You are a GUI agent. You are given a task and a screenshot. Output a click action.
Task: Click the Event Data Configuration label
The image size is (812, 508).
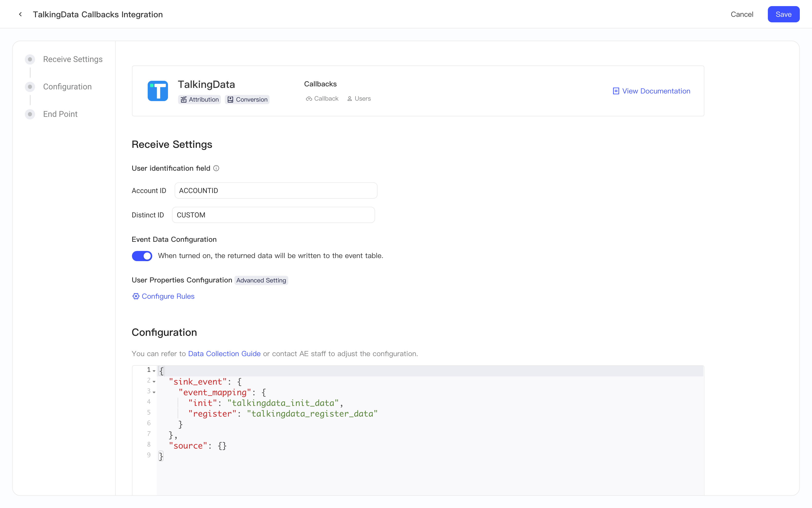tap(174, 240)
